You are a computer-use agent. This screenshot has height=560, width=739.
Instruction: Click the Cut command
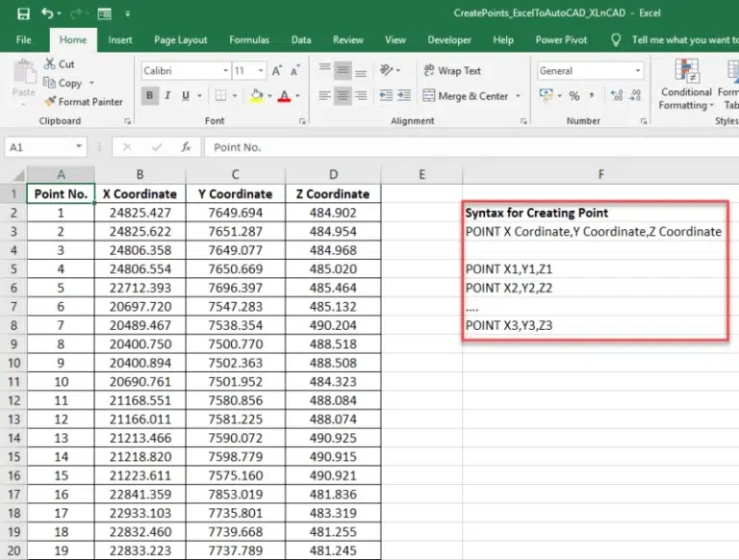[60, 64]
